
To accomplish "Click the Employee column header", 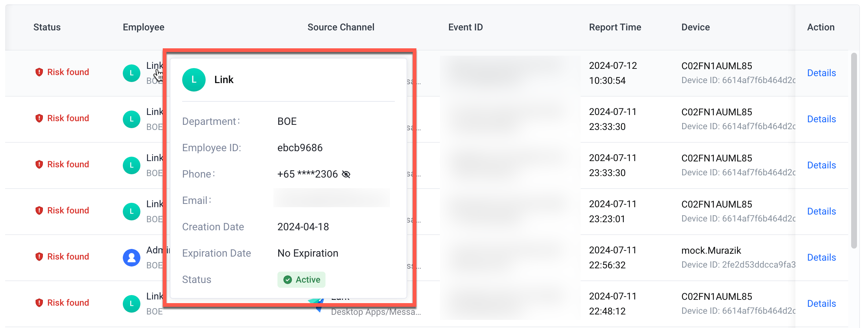I will 143,27.
